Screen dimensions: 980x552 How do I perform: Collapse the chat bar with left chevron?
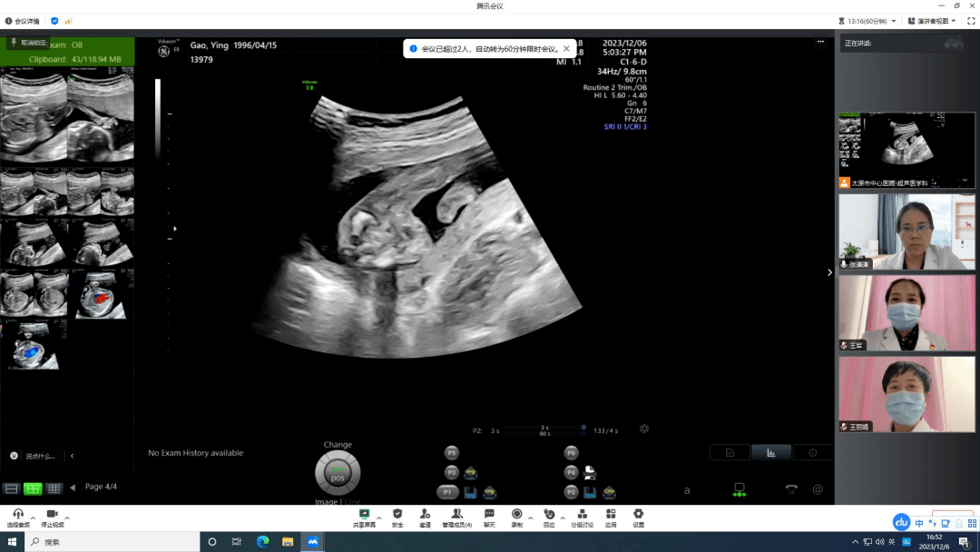click(x=72, y=456)
